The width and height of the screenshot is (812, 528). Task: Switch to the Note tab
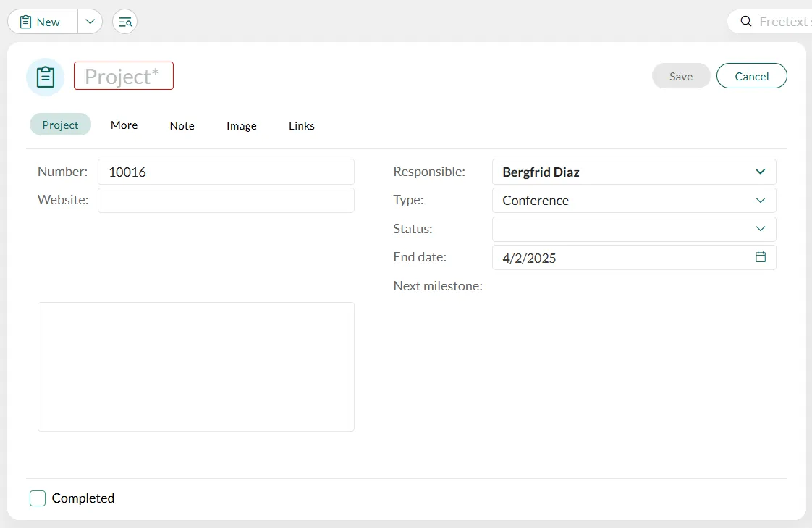pyautogui.click(x=182, y=125)
